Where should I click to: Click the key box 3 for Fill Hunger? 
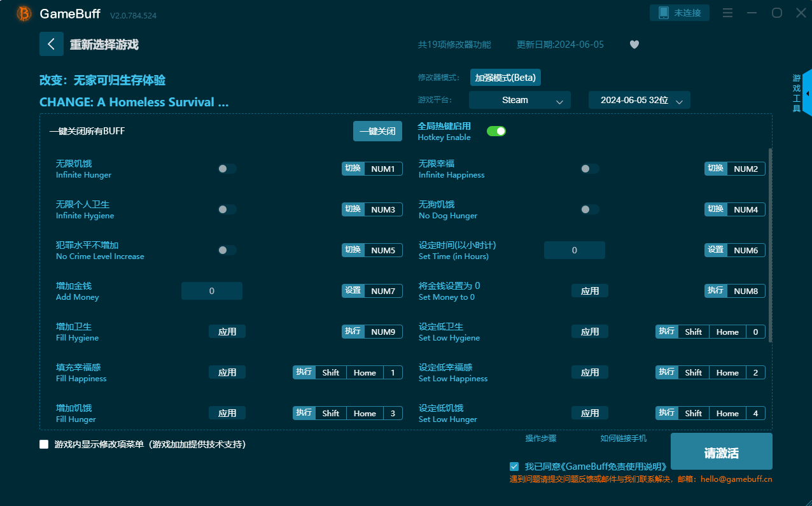pos(393,413)
